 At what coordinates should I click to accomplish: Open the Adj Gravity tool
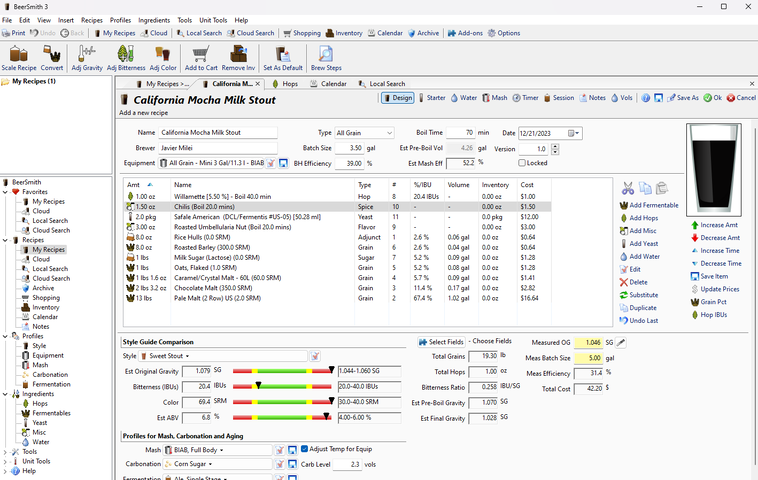coord(87,58)
